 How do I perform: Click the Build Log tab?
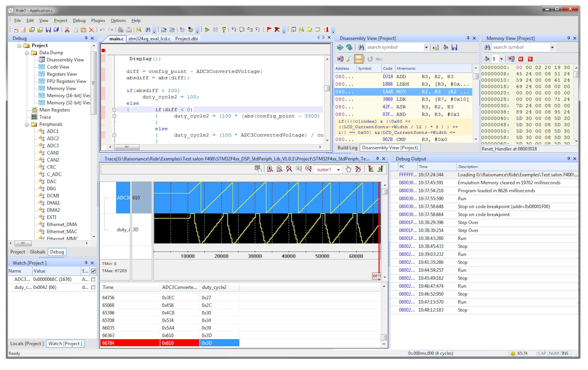click(x=347, y=148)
